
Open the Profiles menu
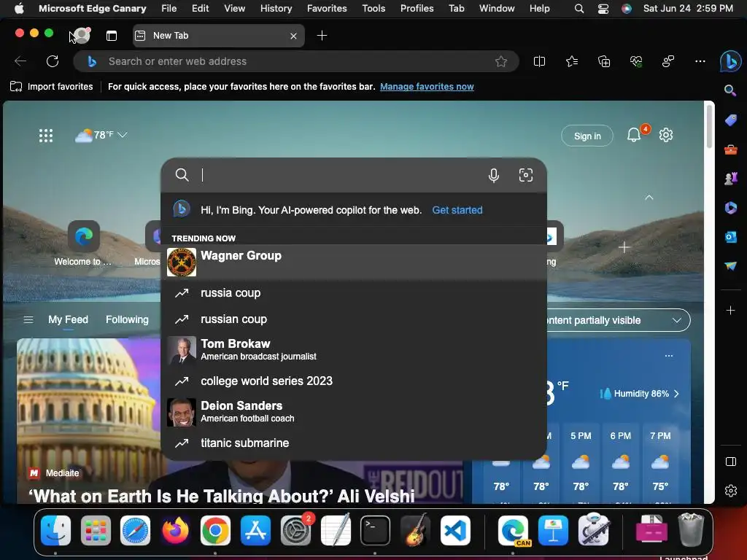pyautogui.click(x=417, y=8)
